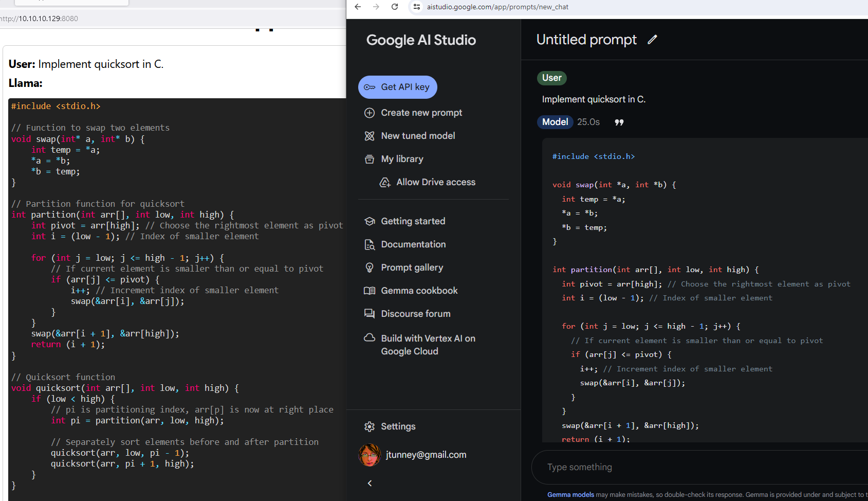
Task: Open the Documentation page
Action: (413, 244)
